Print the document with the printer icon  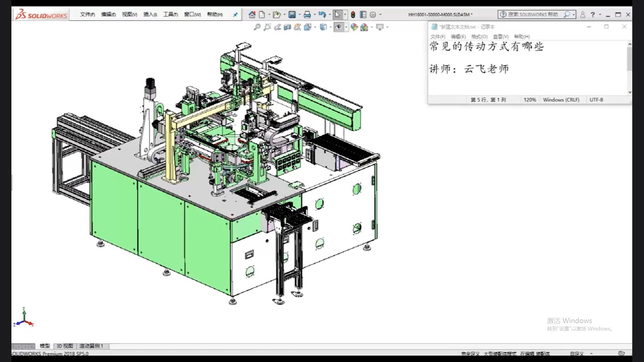pyautogui.click(x=307, y=14)
